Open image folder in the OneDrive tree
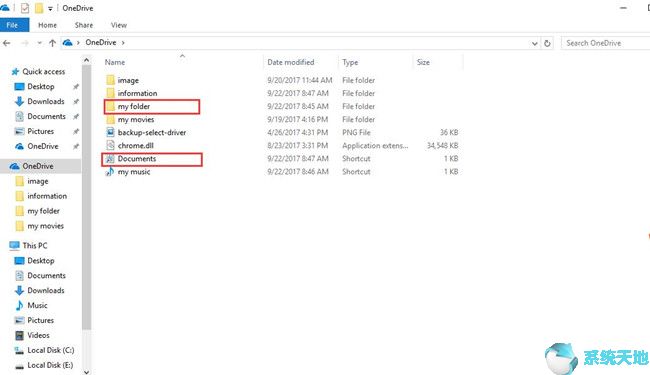Screen dimensions: 650x375 click(x=38, y=181)
